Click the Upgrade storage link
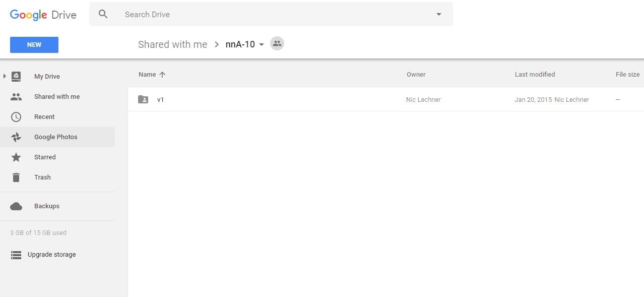Image resolution: width=644 pixels, height=297 pixels. [51, 255]
